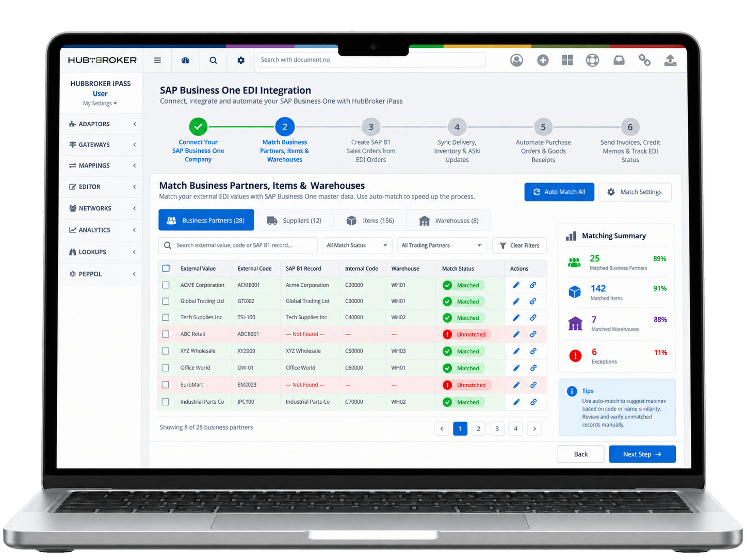
Task: Click link icon for Tech Supplies Inc
Action: [533, 318]
